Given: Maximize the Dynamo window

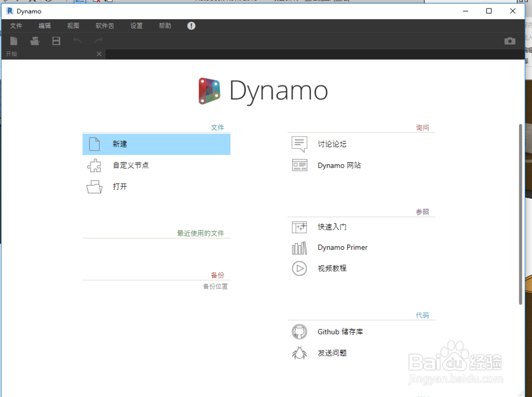Looking at the screenshot, I should point(489,11).
